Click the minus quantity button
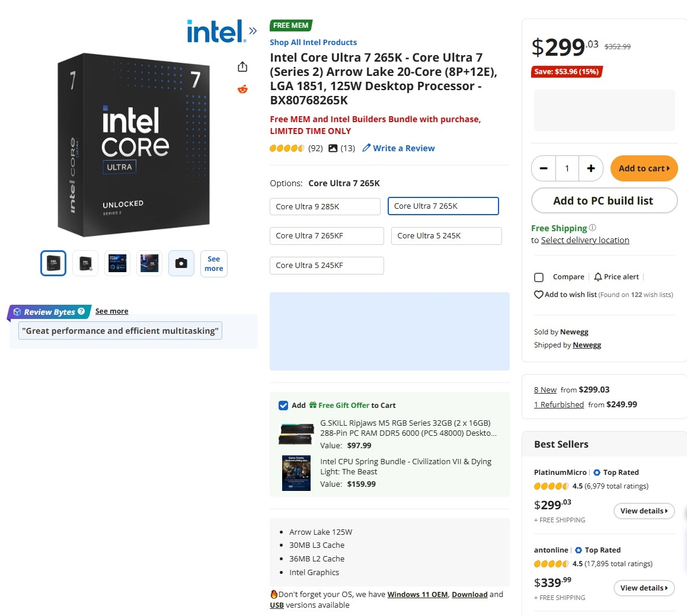 [x=544, y=168]
